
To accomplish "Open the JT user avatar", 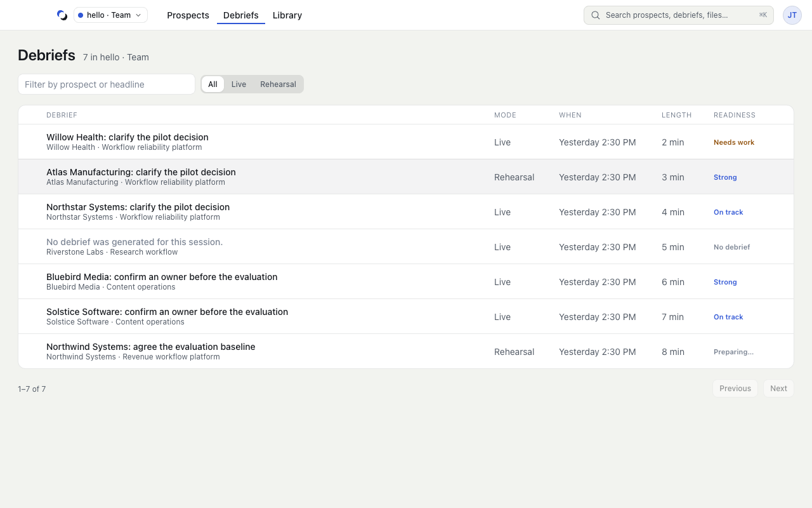I will 792,15.
